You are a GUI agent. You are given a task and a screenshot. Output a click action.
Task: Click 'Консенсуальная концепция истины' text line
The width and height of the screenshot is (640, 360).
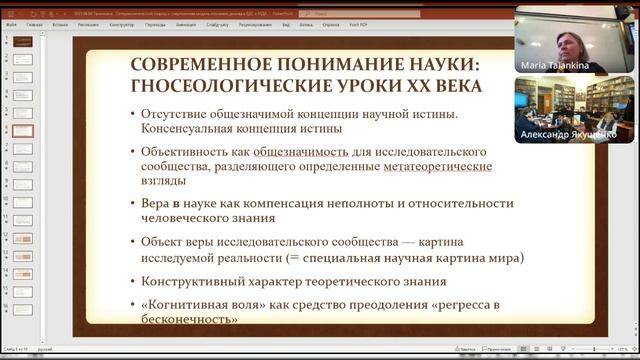241,129
